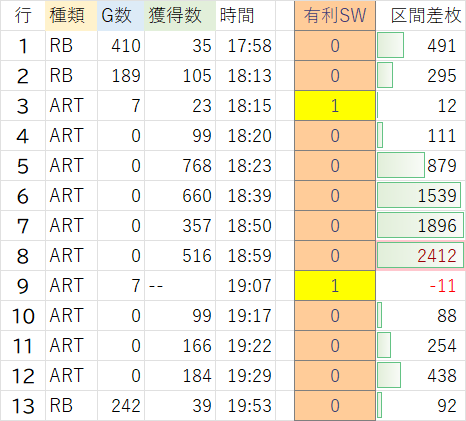Image resolution: width=466 pixels, height=421 pixels.
Task: Select the time cell 19:17
Action: tap(245, 316)
